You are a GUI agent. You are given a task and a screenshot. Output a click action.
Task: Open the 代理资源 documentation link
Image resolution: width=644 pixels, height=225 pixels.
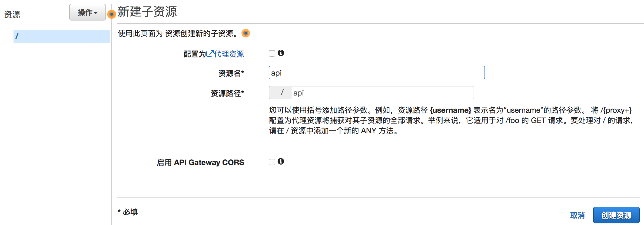pos(229,54)
